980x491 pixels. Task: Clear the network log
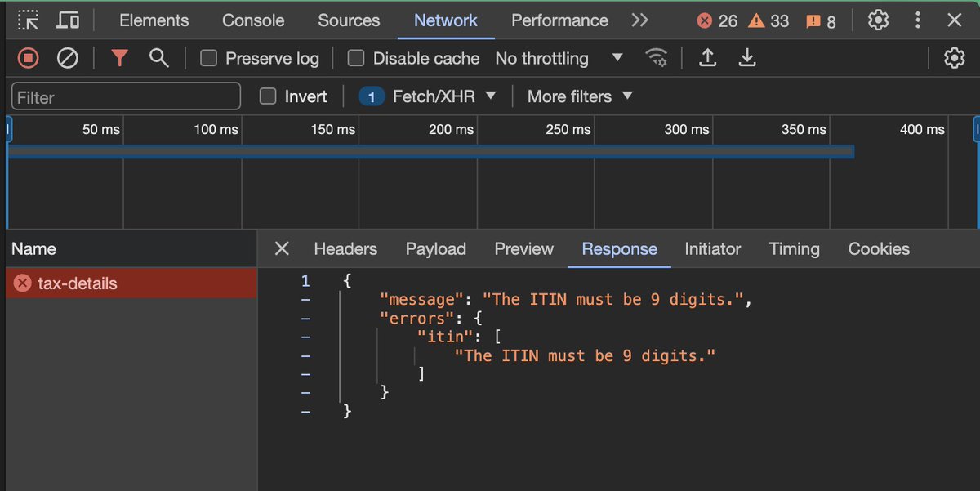(x=67, y=58)
